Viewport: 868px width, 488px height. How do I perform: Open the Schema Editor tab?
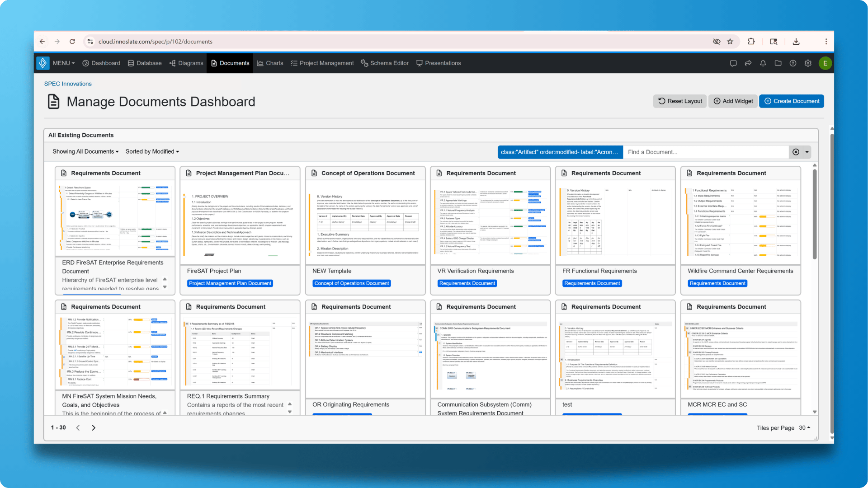tap(385, 63)
